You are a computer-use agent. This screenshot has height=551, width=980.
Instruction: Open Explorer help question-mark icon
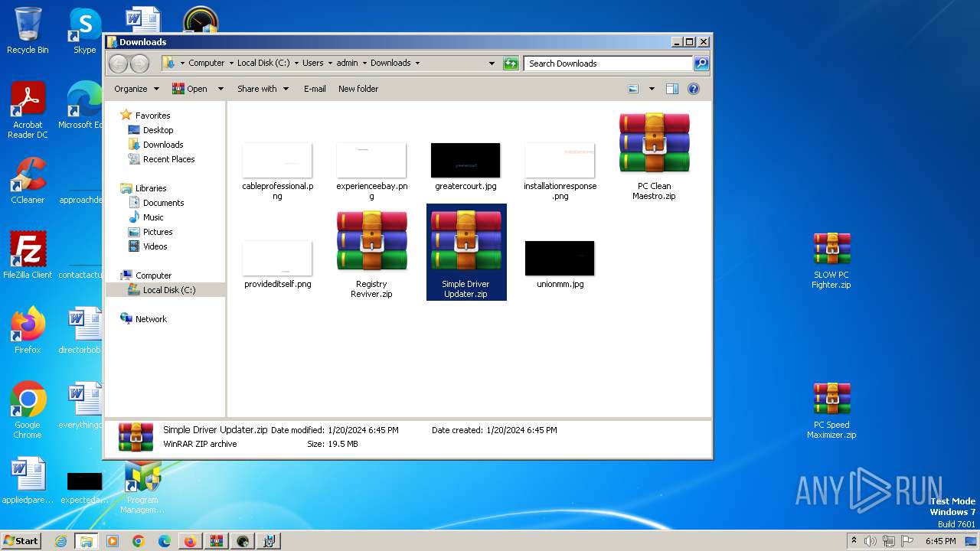(x=694, y=89)
